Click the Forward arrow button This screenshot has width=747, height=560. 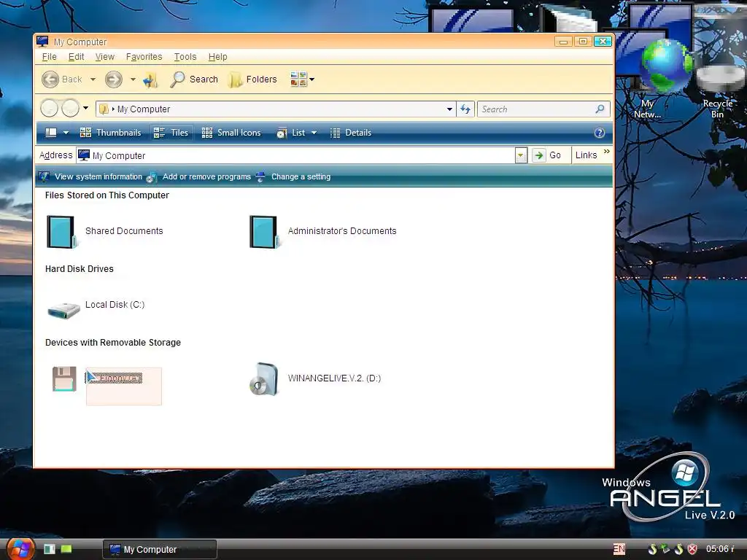tap(113, 79)
